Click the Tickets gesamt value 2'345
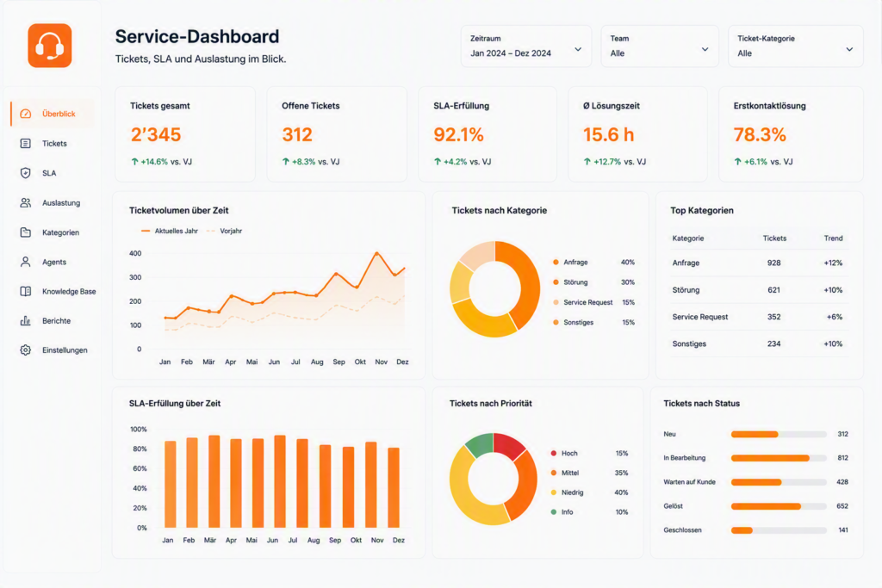 click(x=156, y=135)
